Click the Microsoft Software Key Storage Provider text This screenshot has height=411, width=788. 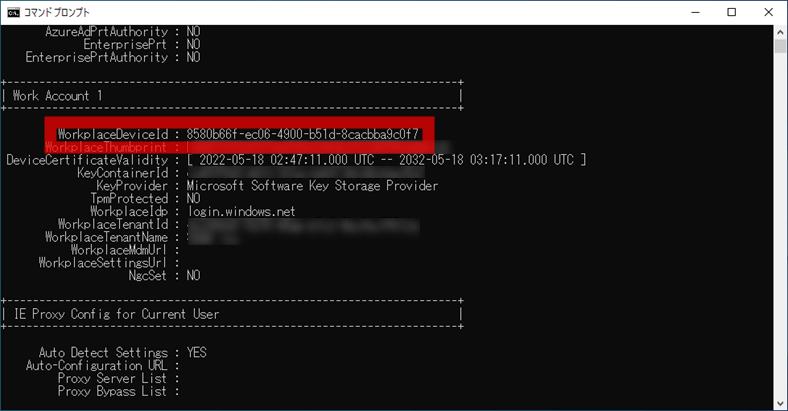tap(312, 186)
